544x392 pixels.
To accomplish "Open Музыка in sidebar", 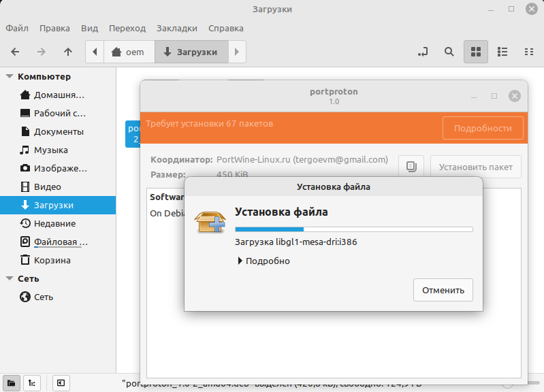I will coord(58,150).
